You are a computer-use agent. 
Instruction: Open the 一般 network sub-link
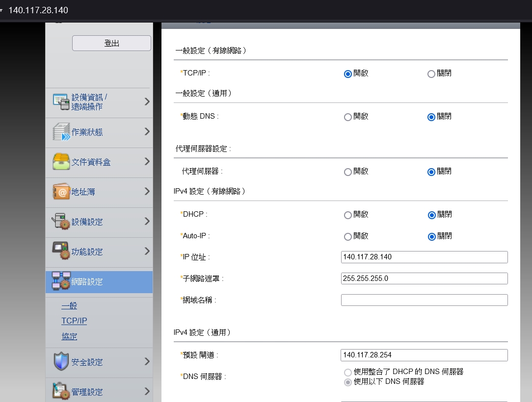(69, 305)
